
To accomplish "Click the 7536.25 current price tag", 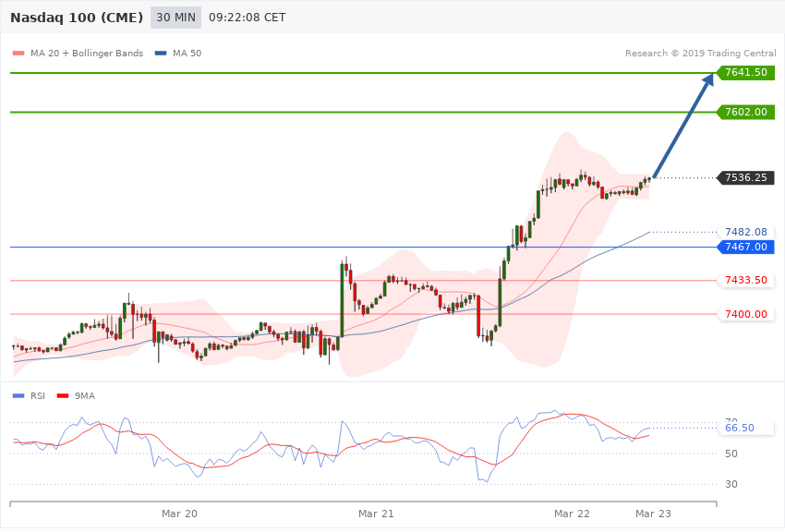I will point(746,177).
